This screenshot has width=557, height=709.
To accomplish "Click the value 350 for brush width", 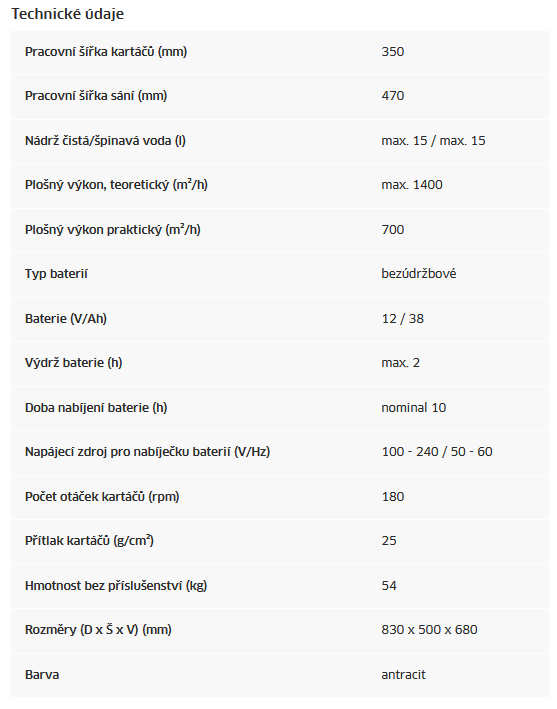I will pyautogui.click(x=392, y=52).
